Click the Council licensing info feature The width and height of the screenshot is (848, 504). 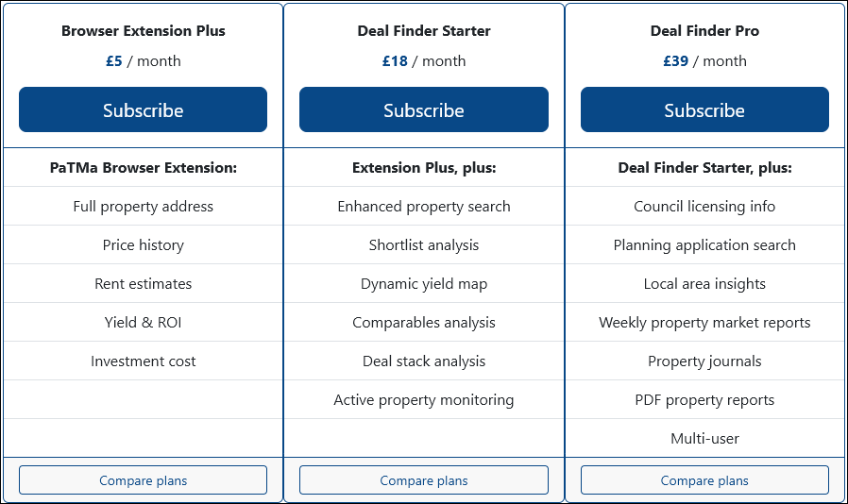[704, 207]
